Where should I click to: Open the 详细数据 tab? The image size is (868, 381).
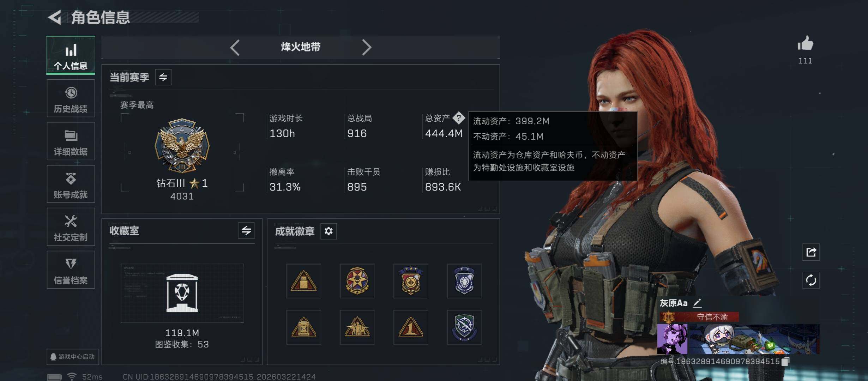click(x=71, y=141)
